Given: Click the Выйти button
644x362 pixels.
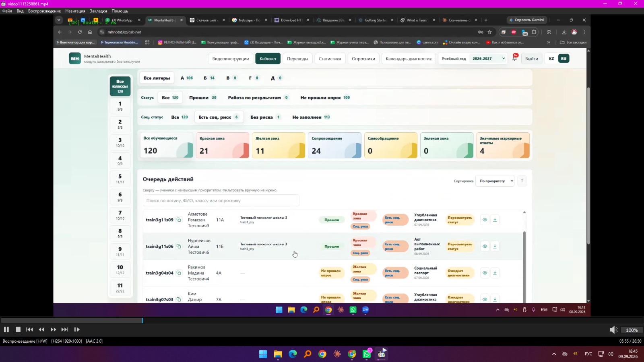Looking at the screenshot, I should (531, 59).
